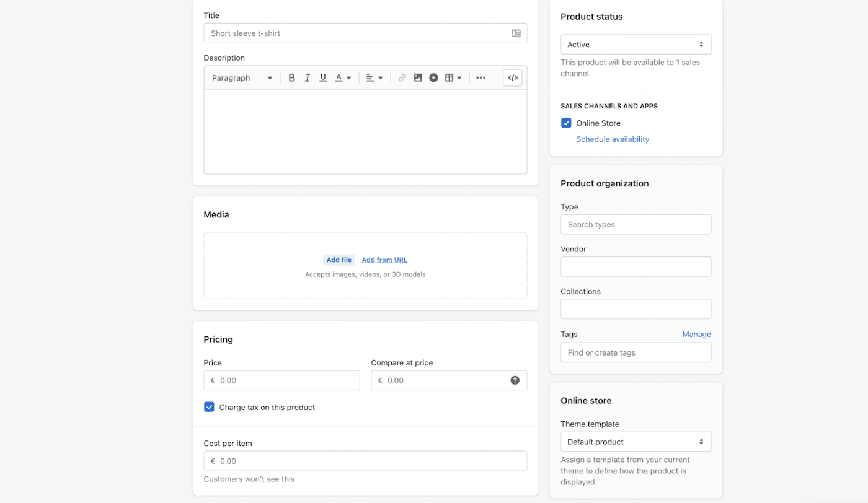Toggle bold formatting in description toolbar
The image size is (868, 503).
pos(291,78)
